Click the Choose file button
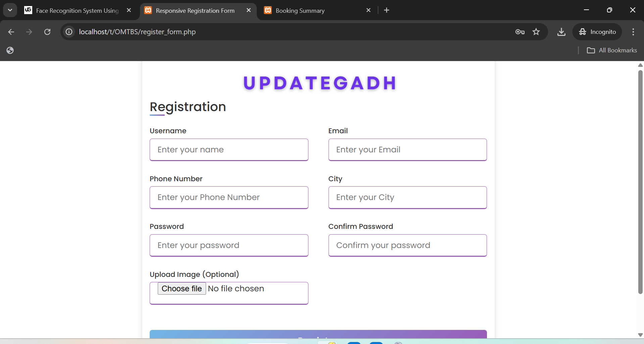The image size is (644, 344). coord(182,289)
